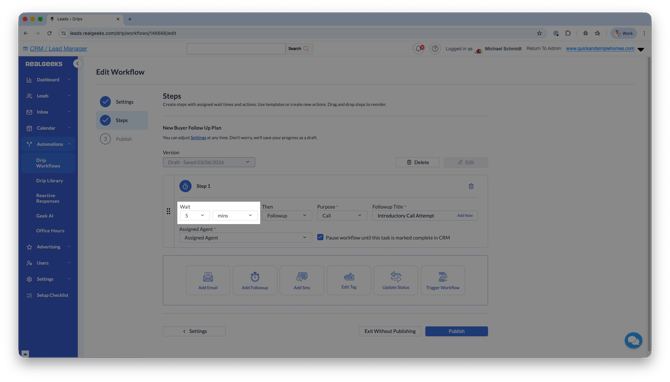Image resolution: width=670 pixels, height=382 pixels.
Task: Click the Step 1 timer icon
Action: coord(185,186)
